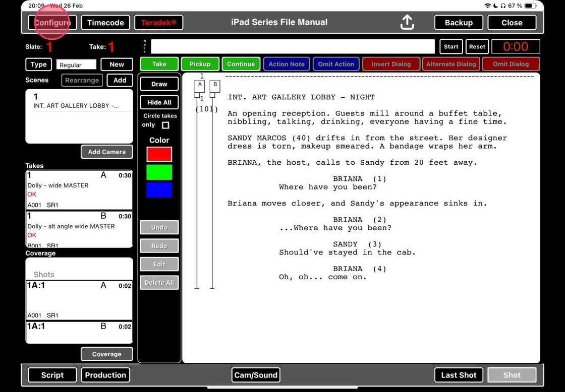Click dialog line BRIANA (4)

point(359,269)
